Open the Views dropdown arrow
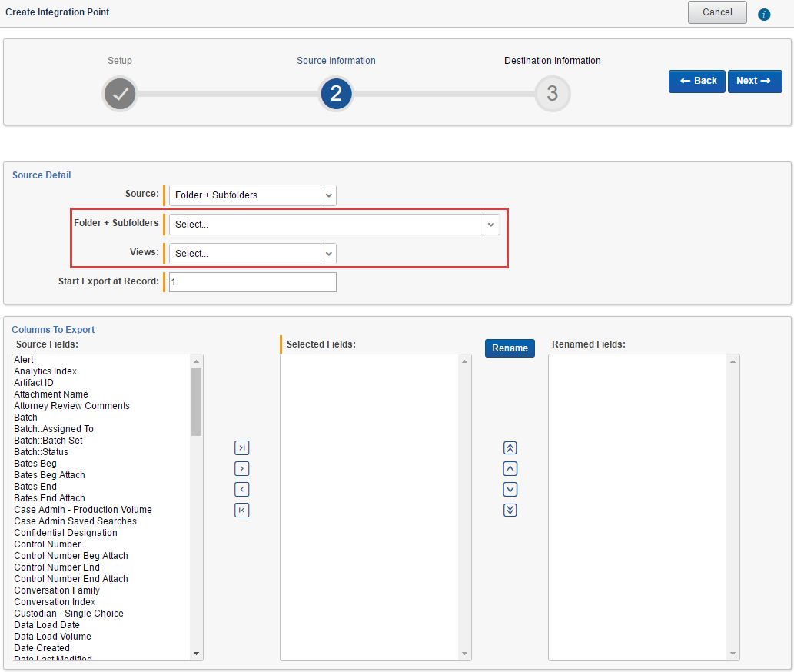The height and width of the screenshot is (672, 794). pos(329,254)
